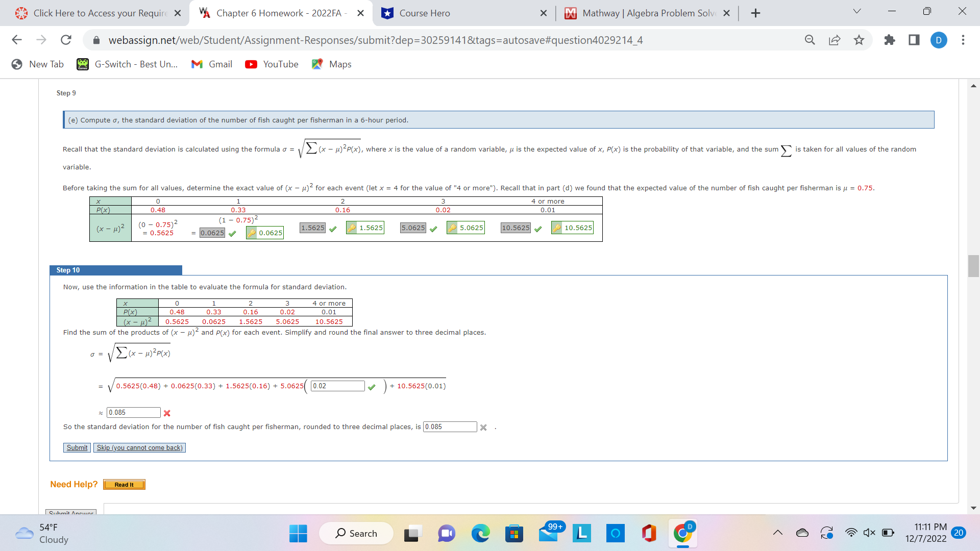Screen dimensions: 980x551
Task: Launch Search from the Windows taskbar
Action: pos(356,533)
